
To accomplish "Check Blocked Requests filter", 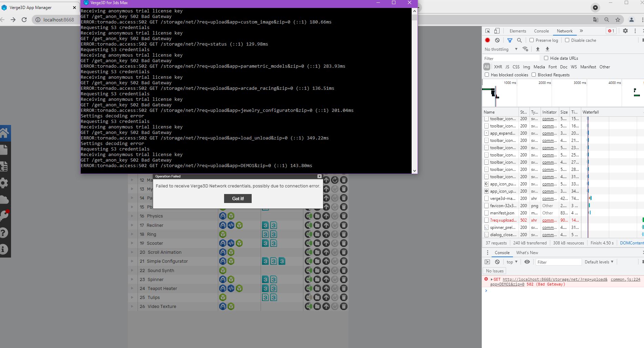I will pos(534,75).
